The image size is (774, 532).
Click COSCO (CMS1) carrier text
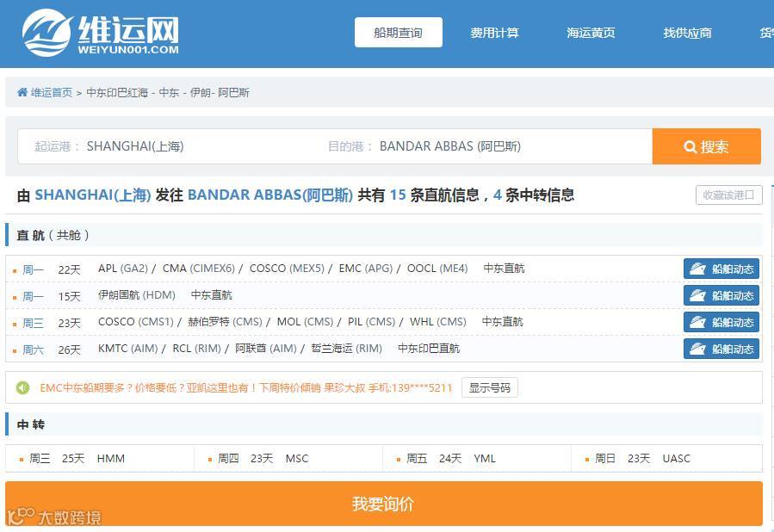(136, 322)
